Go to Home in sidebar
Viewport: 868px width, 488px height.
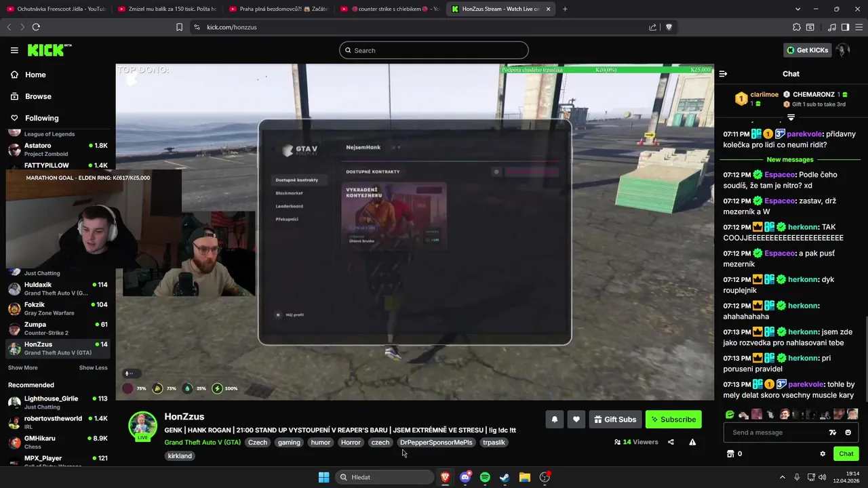[x=35, y=75]
